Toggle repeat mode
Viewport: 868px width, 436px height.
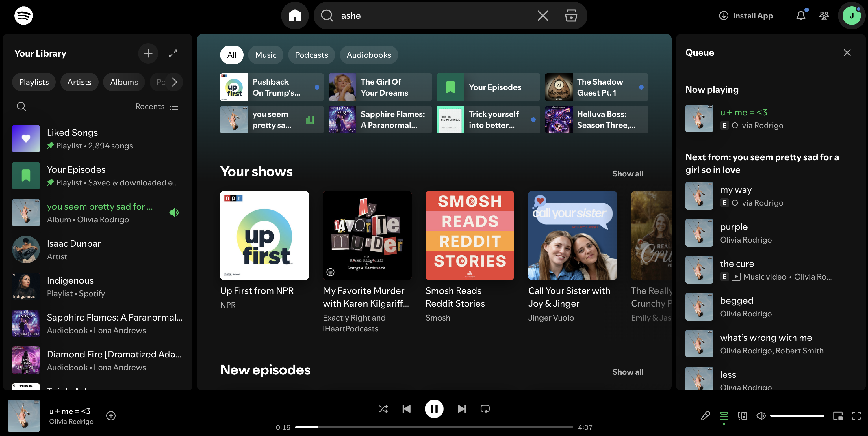pyautogui.click(x=485, y=409)
